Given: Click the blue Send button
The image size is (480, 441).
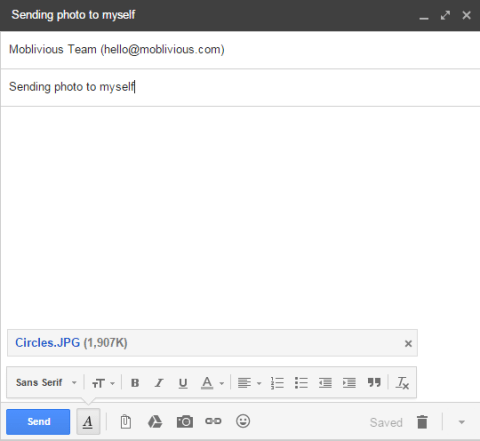Looking at the screenshot, I should click(38, 422).
